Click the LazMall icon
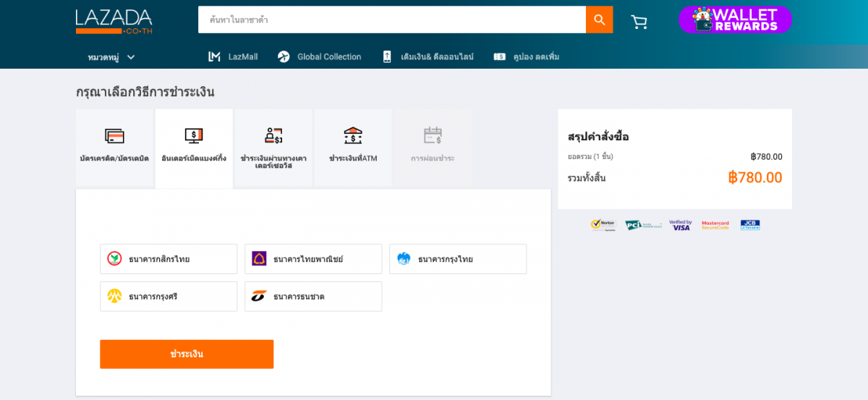Screen dimensions: 868x400 pos(214,56)
